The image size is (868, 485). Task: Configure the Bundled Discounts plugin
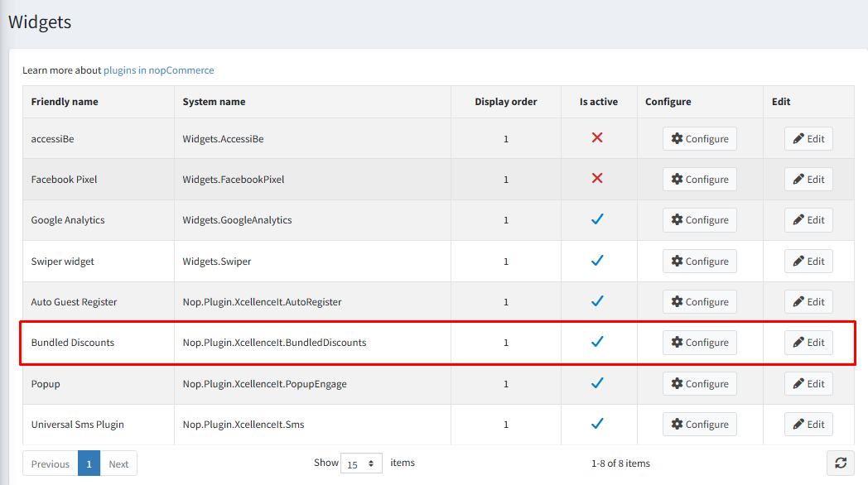coord(699,343)
